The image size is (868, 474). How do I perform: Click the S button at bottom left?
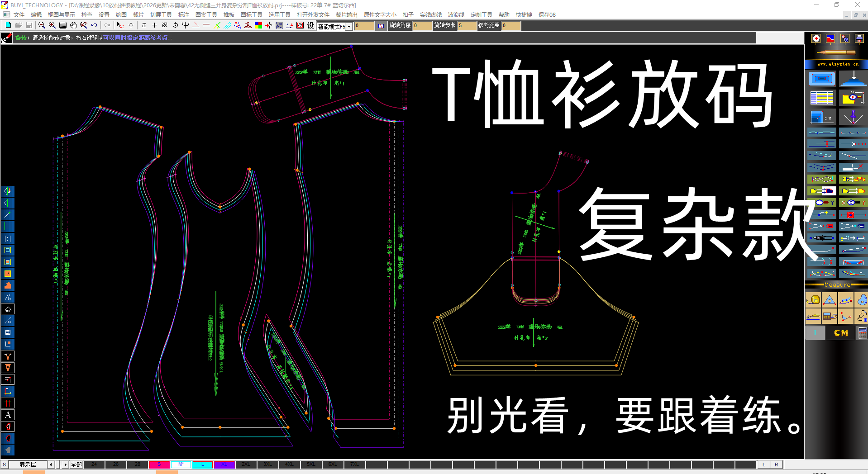pyautogui.click(x=4, y=465)
